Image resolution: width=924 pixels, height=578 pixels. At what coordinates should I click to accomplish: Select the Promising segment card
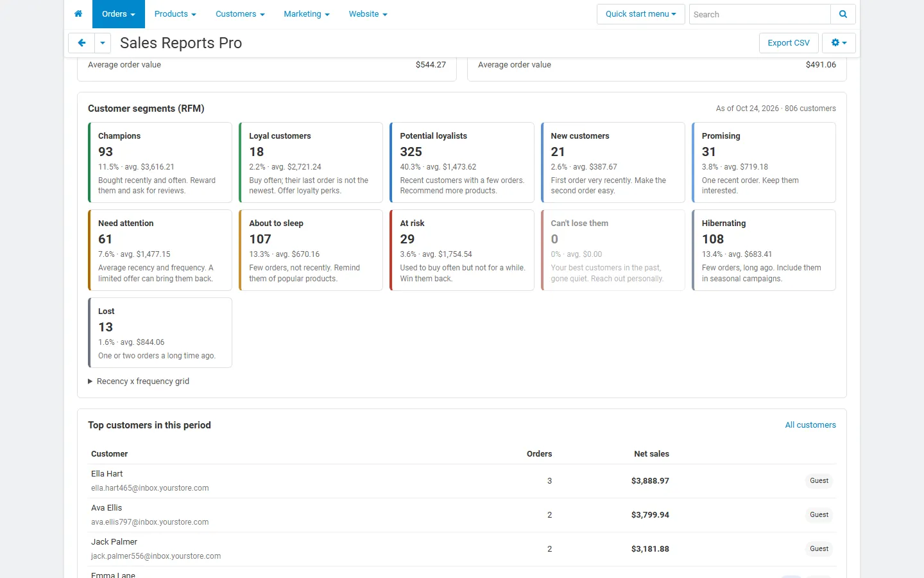click(x=764, y=162)
